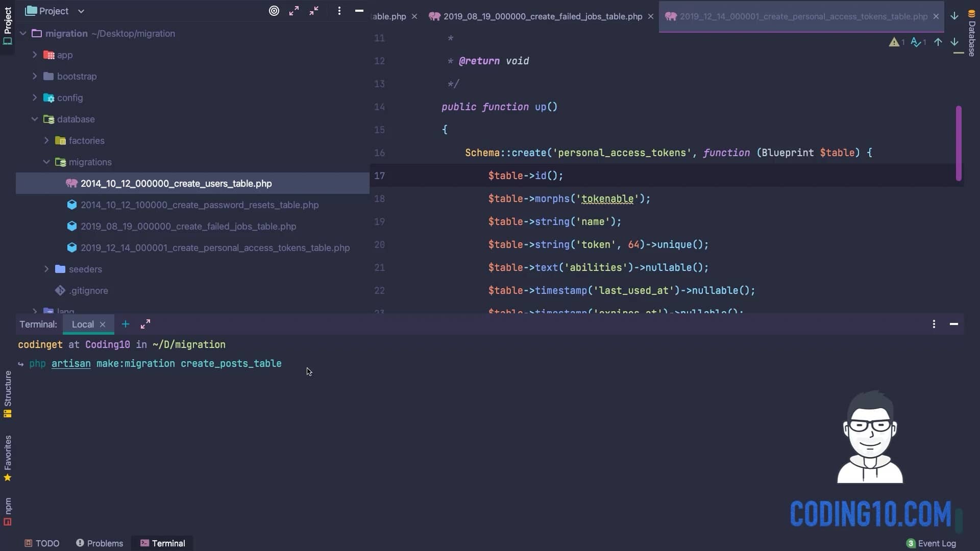Screen dimensions: 980x551
Task: Open the Event Log
Action: click(931, 543)
